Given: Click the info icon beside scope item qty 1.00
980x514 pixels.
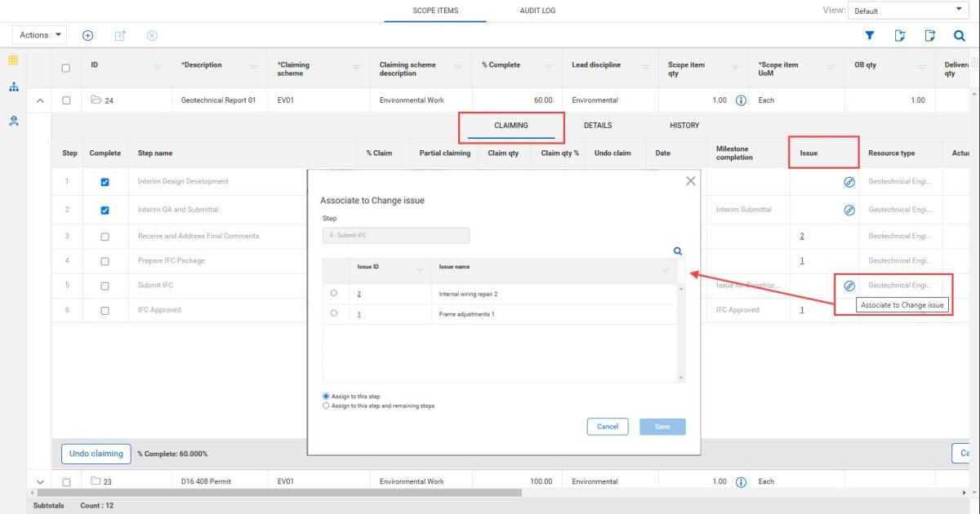Looking at the screenshot, I should click(742, 100).
